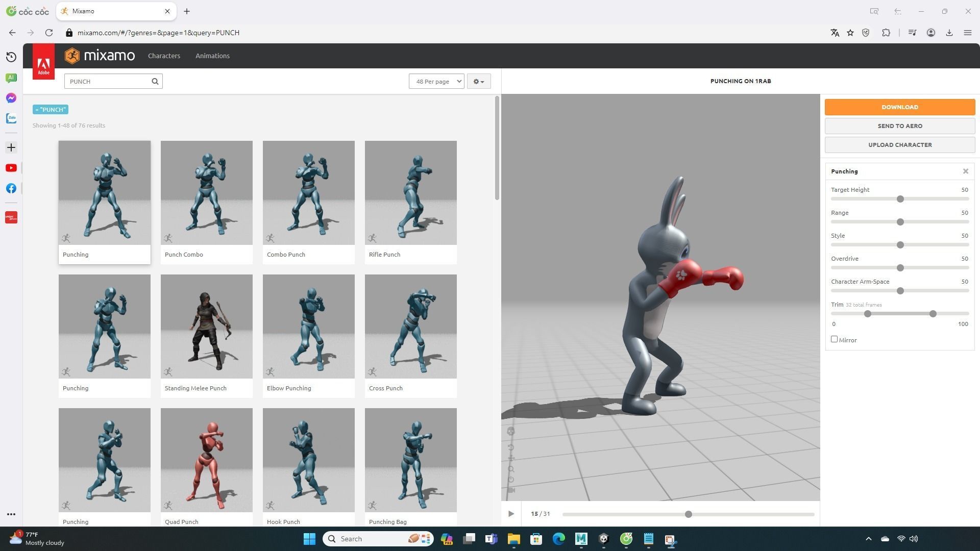This screenshot has height=551, width=980.
Task: Open the Windows Start menu
Action: point(309,539)
